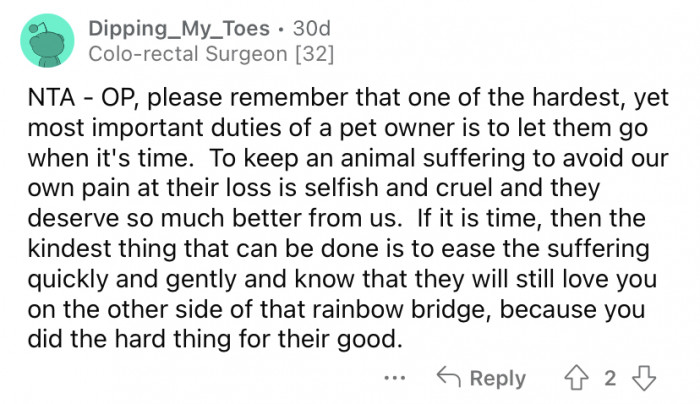The height and width of the screenshot is (404, 700).
Task: Click the Reply button label
Action: click(497, 378)
